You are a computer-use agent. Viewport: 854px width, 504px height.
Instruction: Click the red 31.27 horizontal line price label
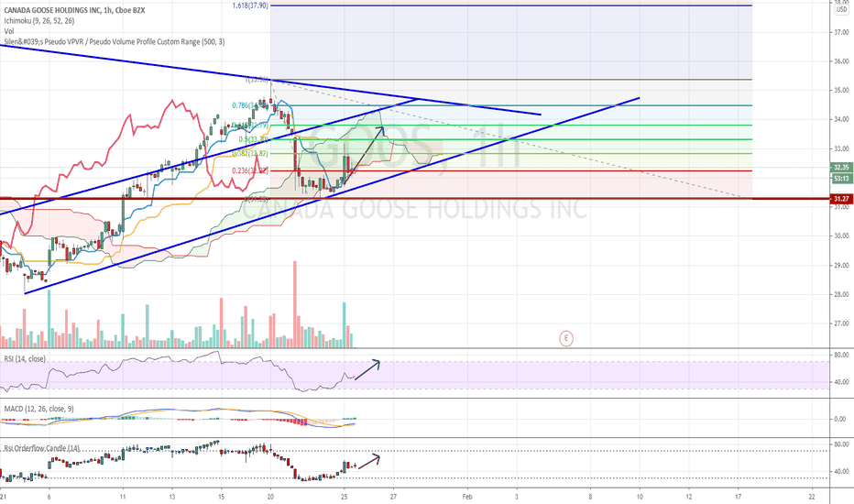[x=841, y=199]
